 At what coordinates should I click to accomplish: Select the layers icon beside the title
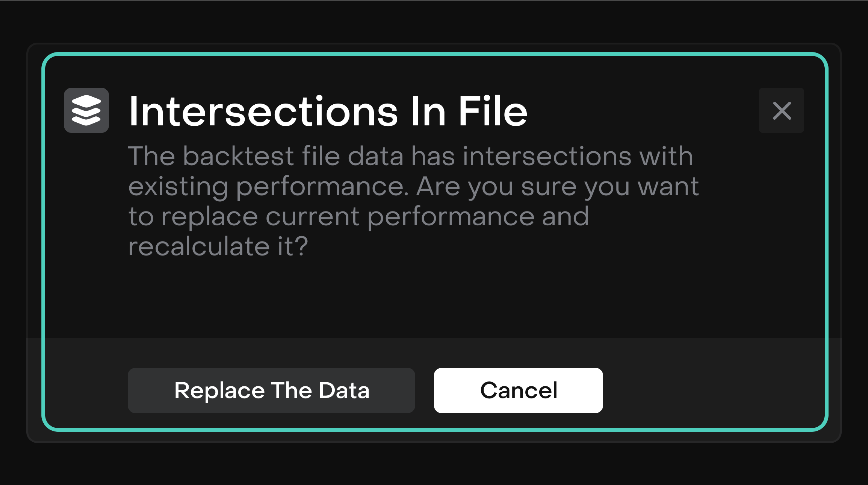point(86,110)
